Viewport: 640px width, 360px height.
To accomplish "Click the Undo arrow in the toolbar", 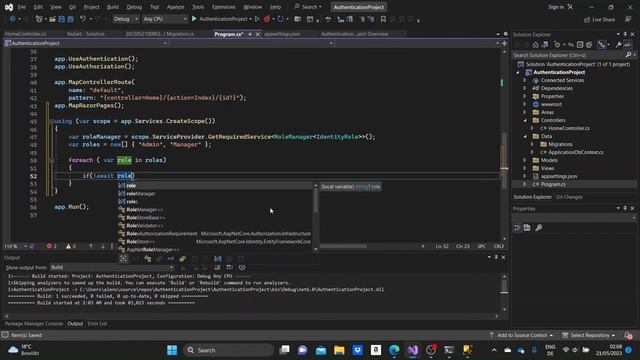I will [x=83, y=19].
